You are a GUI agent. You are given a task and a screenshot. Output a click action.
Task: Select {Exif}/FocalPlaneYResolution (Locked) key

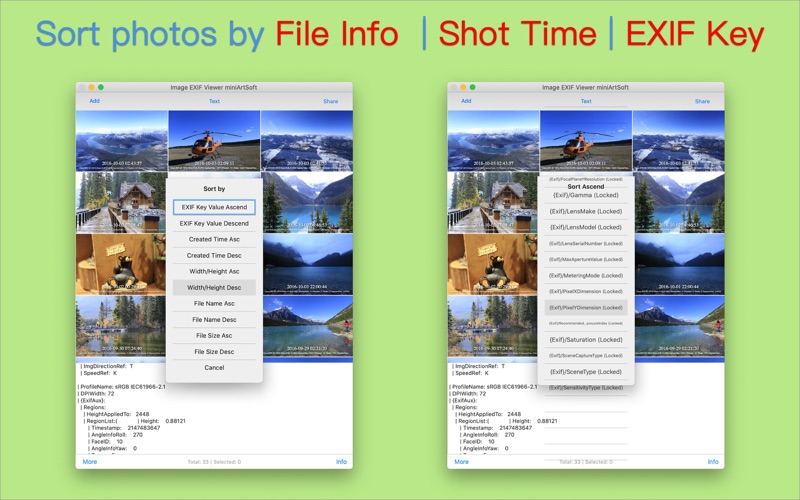click(x=586, y=179)
